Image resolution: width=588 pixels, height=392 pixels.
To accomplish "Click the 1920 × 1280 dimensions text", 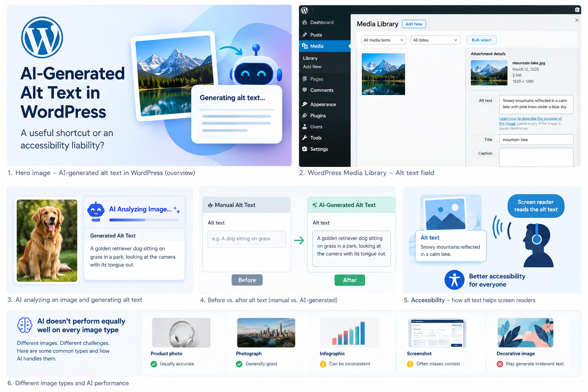I will [x=523, y=82].
